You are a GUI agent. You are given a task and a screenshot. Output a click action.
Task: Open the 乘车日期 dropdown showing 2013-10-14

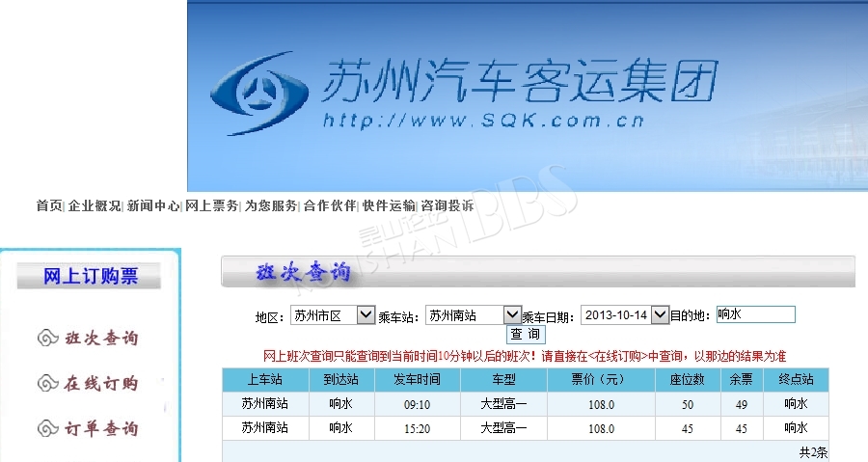625,315
